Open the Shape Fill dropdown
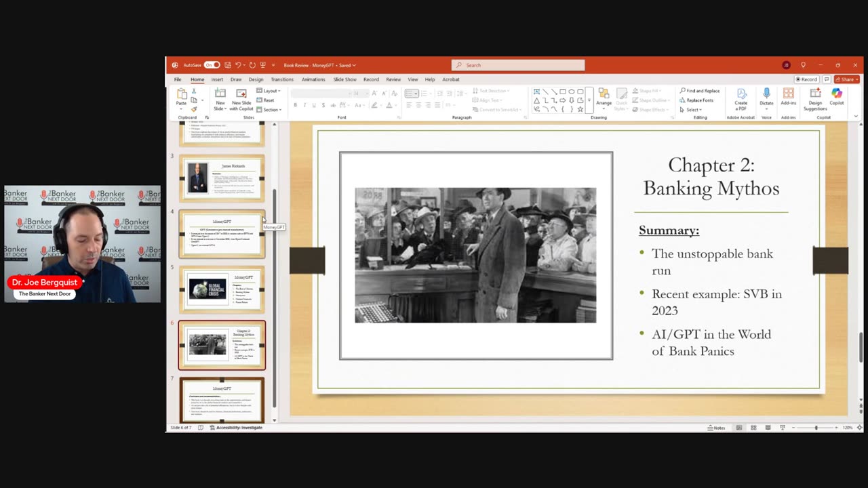Image resolution: width=868 pixels, height=488 pixels. point(648,91)
